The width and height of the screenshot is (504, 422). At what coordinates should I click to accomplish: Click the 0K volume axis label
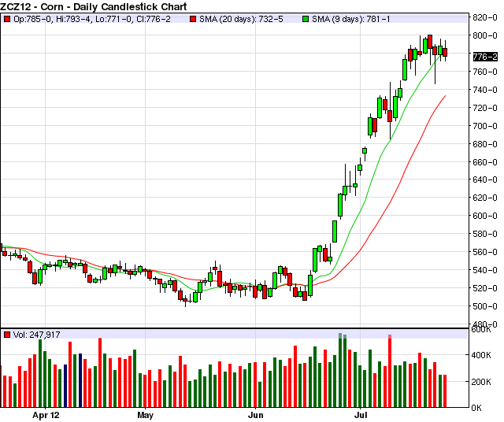tap(476, 408)
